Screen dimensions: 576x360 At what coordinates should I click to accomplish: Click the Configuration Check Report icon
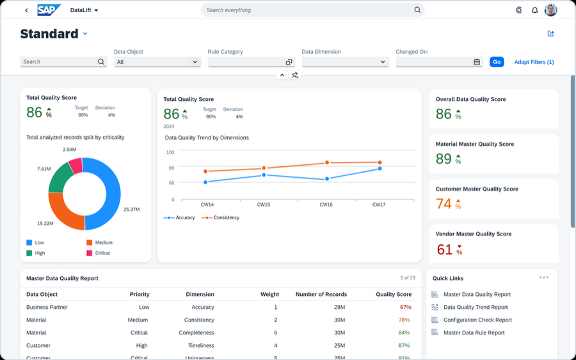coord(435,320)
